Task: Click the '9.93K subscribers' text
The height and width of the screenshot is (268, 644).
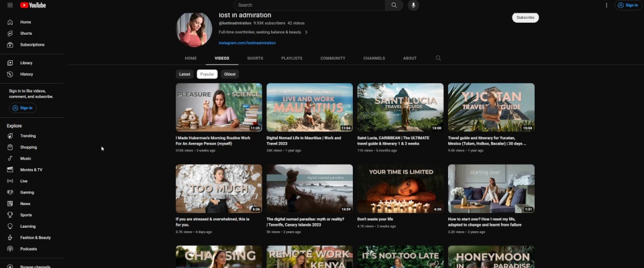Action: coord(269,23)
